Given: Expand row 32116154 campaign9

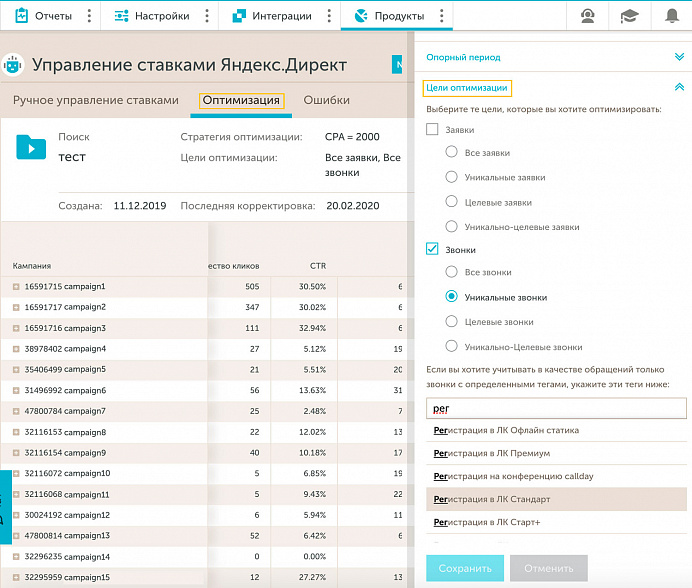Looking at the screenshot, I should coord(16,453).
